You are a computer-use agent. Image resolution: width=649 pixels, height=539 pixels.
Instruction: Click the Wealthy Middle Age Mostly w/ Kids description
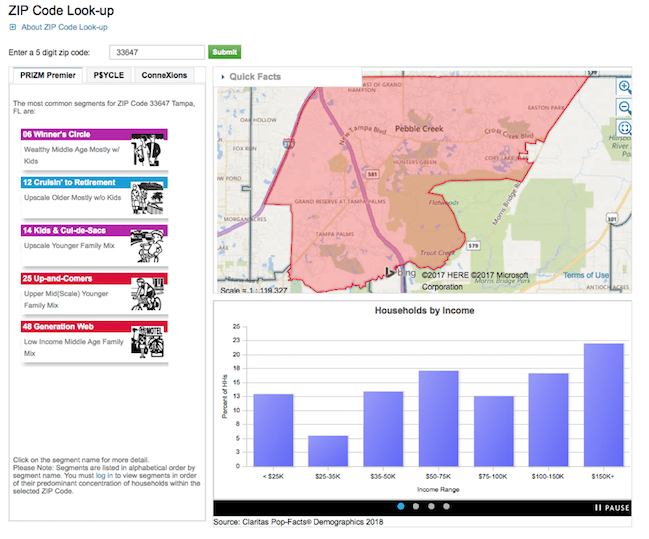click(72, 155)
